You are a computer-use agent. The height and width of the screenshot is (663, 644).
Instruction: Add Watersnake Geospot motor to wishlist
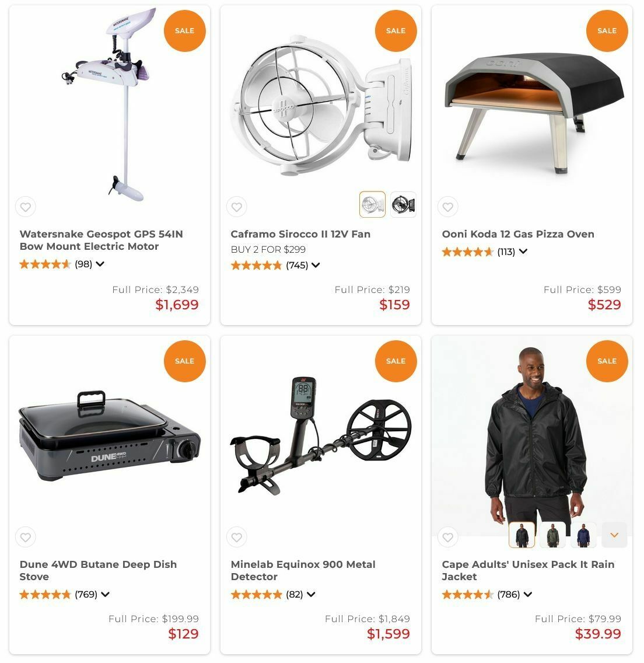tap(25, 207)
